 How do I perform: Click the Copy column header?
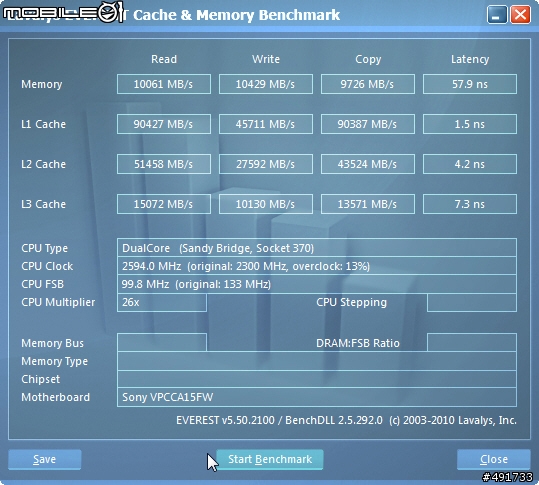368,59
